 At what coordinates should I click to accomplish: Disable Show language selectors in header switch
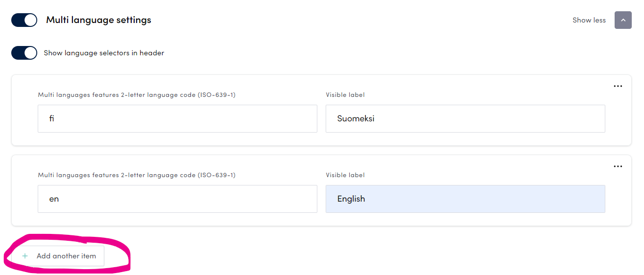click(24, 53)
